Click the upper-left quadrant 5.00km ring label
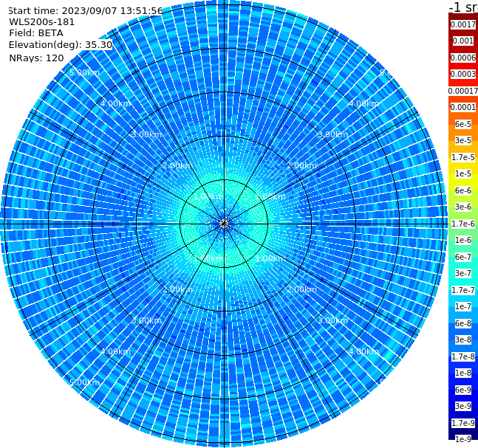 [x=84, y=72]
